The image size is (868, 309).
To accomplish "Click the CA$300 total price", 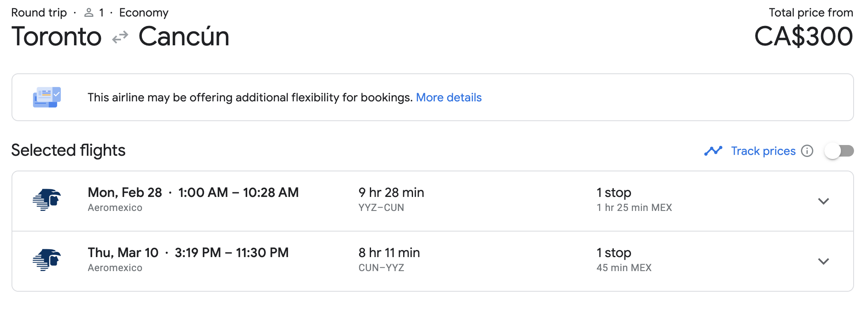I will (804, 36).
